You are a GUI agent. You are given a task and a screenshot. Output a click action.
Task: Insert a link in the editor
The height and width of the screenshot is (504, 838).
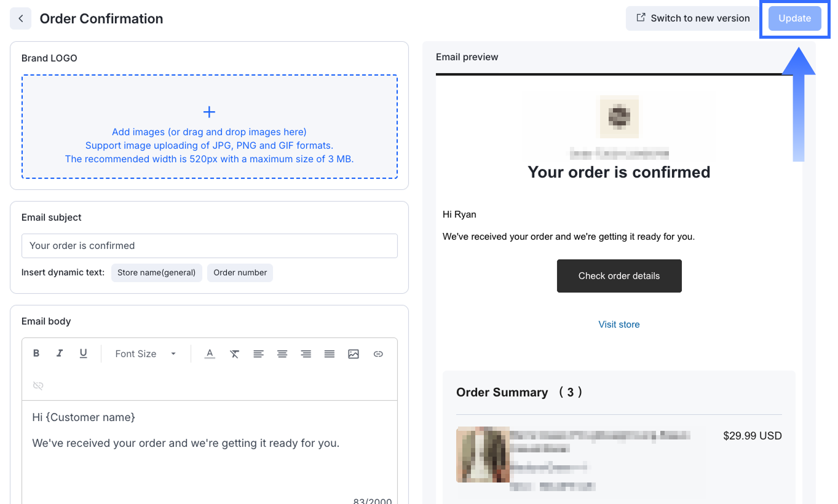[x=378, y=354]
